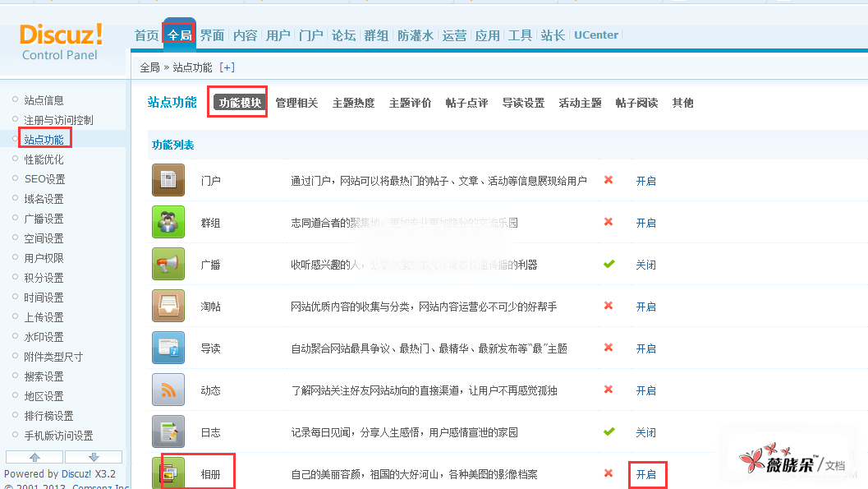Expand the [+] shortcut next to breadcrumb
Viewport: 868px width, 489px height.
click(227, 67)
